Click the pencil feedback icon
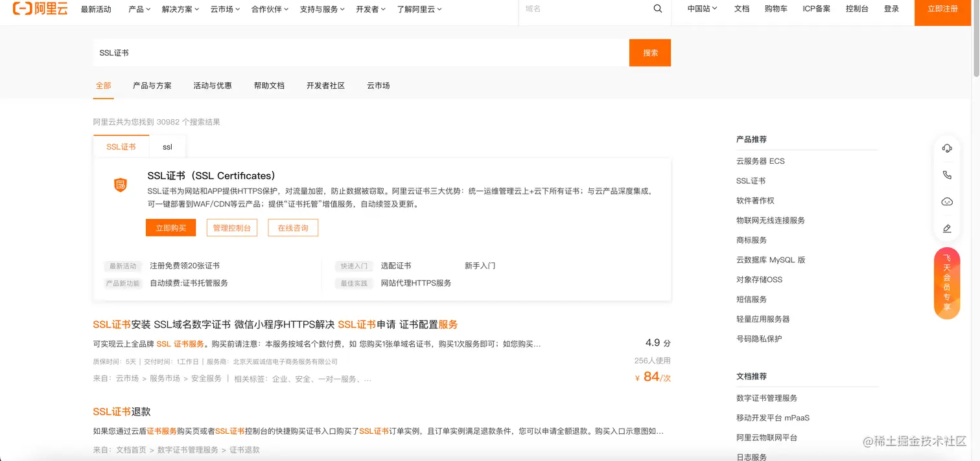This screenshot has width=980, height=461. [947, 229]
